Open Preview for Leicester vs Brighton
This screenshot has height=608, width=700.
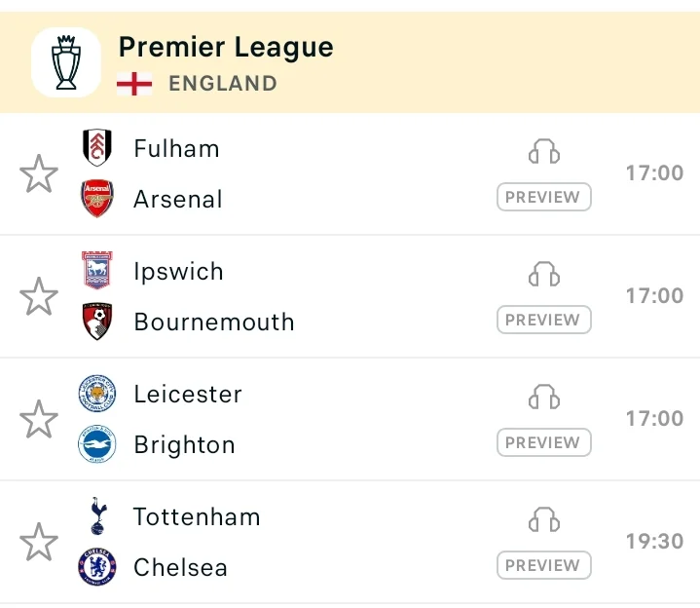click(x=544, y=442)
